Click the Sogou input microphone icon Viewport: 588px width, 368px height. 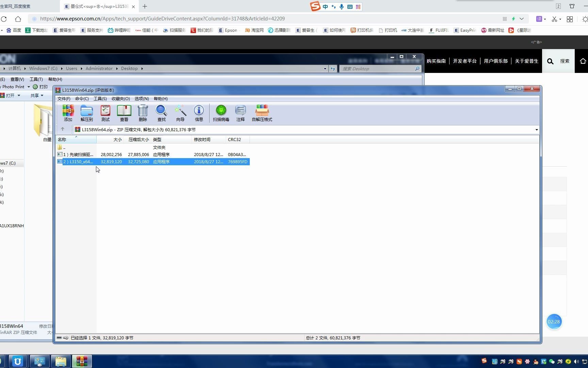click(342, 6)
